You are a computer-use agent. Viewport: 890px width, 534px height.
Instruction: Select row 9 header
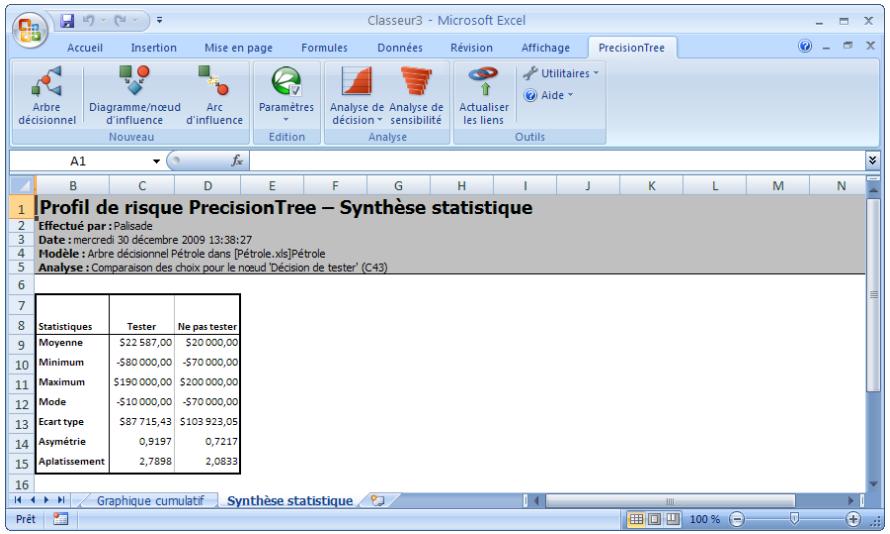click(22, 345)
